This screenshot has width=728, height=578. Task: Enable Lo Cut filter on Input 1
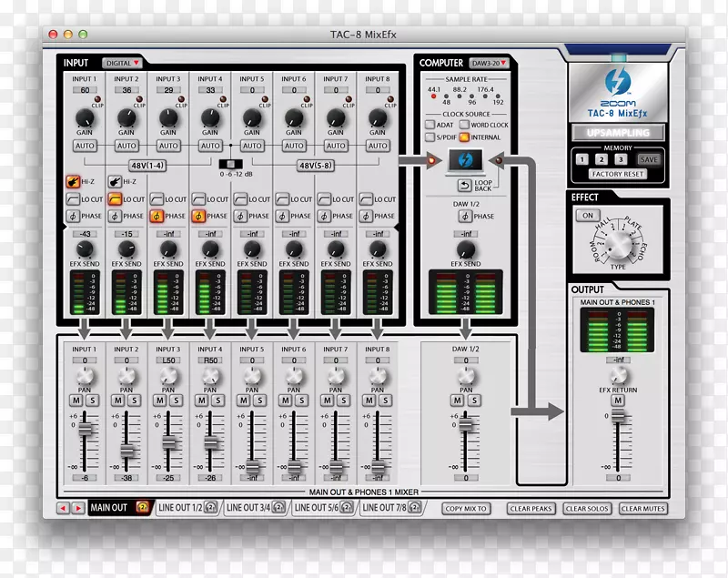[73, 199]
